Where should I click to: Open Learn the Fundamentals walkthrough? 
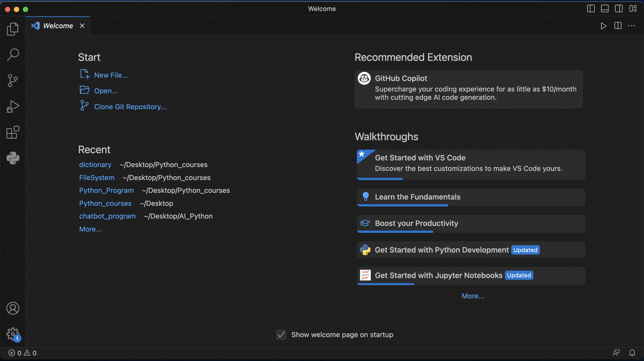point(417,197)
